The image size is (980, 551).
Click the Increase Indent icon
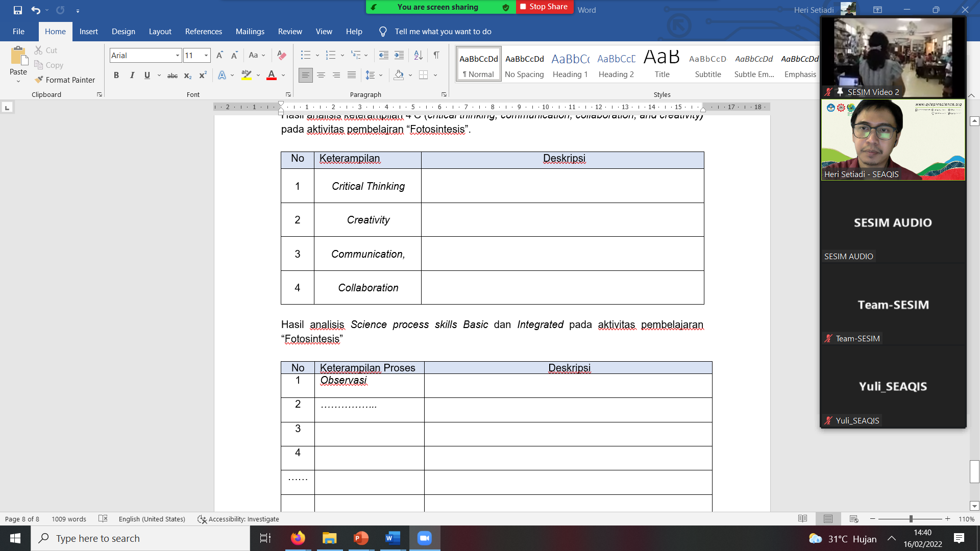[399, 55]
